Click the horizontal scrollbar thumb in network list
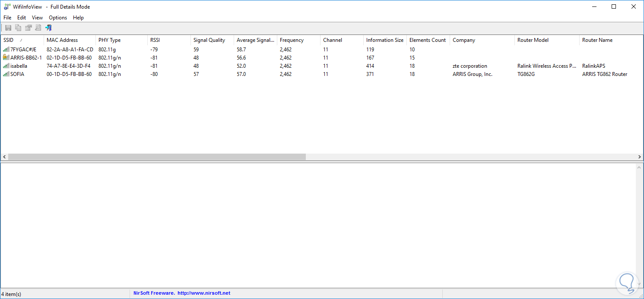This screenshot has width=644, height=299. tap(157, 157)
